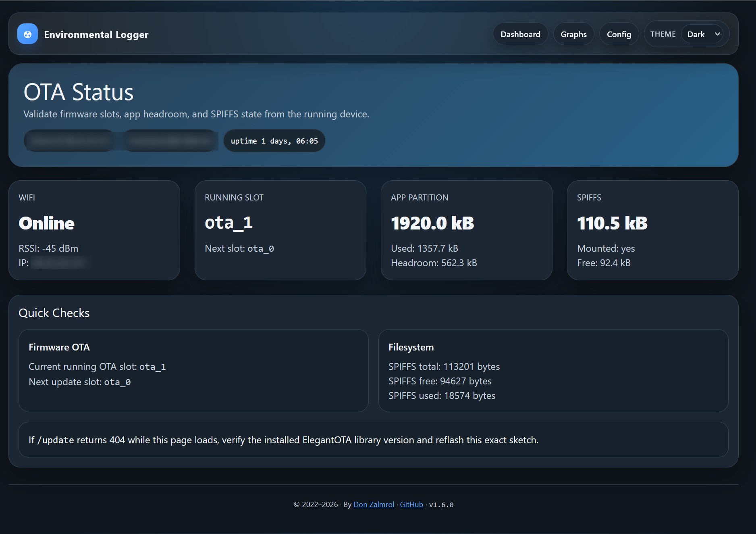The height and width of the screenshot is (534, 756).
Task: Open the Config page
Action: coord(619,34)
